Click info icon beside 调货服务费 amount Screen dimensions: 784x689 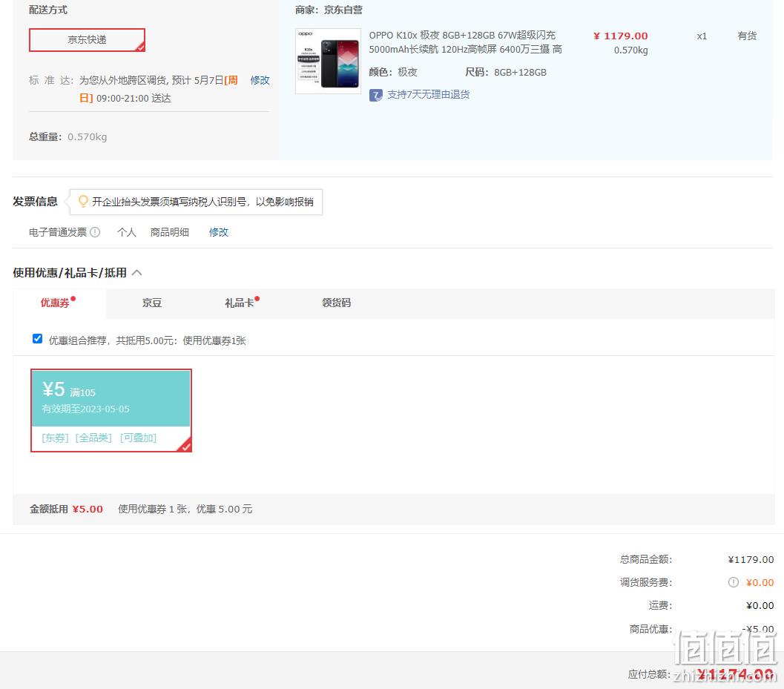click(x=733, y=582)
